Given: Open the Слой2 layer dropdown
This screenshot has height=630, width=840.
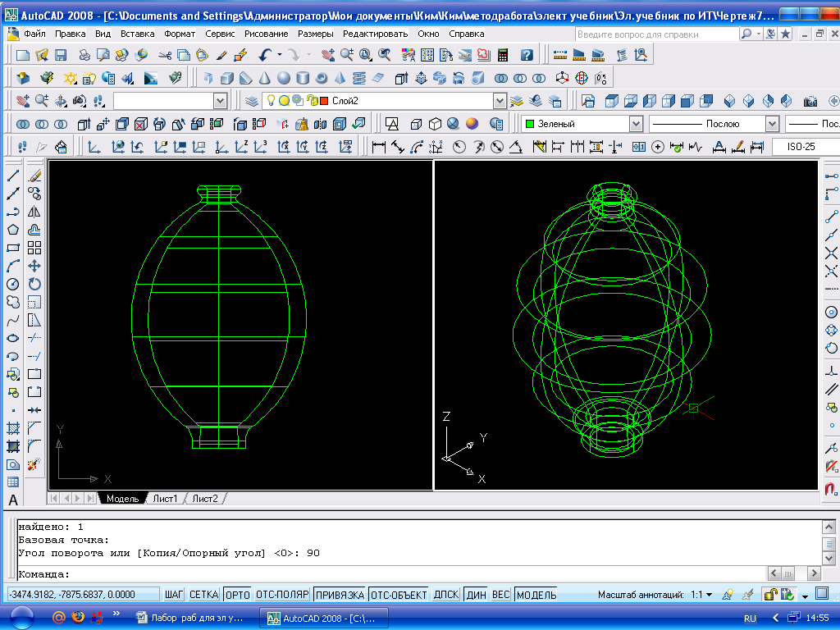Looking at the screenshot, I should pos(500,101).
